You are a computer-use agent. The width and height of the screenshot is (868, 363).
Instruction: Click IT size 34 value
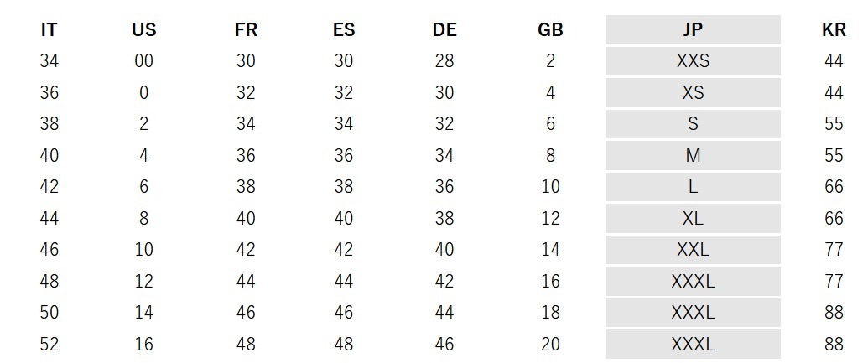[49, 61]
